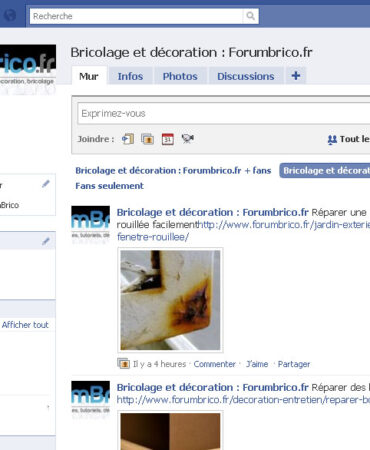Open the rusty window photo thumbnail

(x=170, y=300)
